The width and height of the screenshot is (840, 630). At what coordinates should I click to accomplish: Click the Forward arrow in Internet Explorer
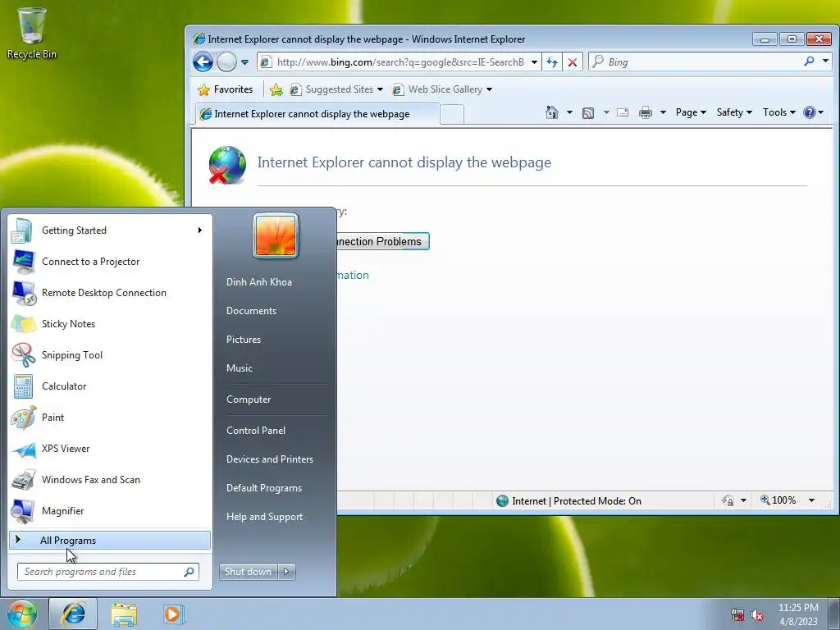coord(226,62)
